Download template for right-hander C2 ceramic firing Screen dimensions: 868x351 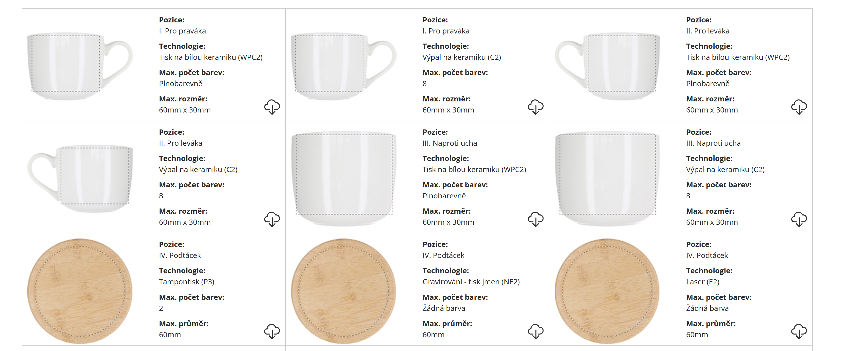[x=535, y=107]
